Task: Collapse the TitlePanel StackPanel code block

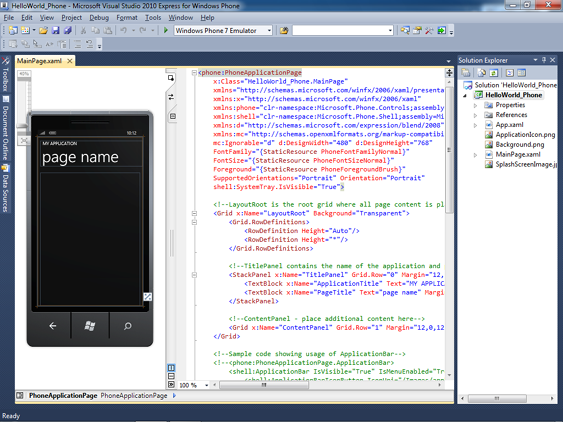Action: [x=194, y=275]
